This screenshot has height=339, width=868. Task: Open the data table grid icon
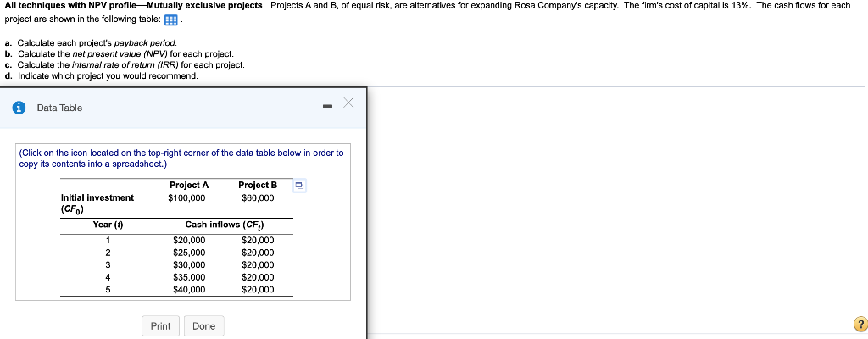click(x=171, y=20)
